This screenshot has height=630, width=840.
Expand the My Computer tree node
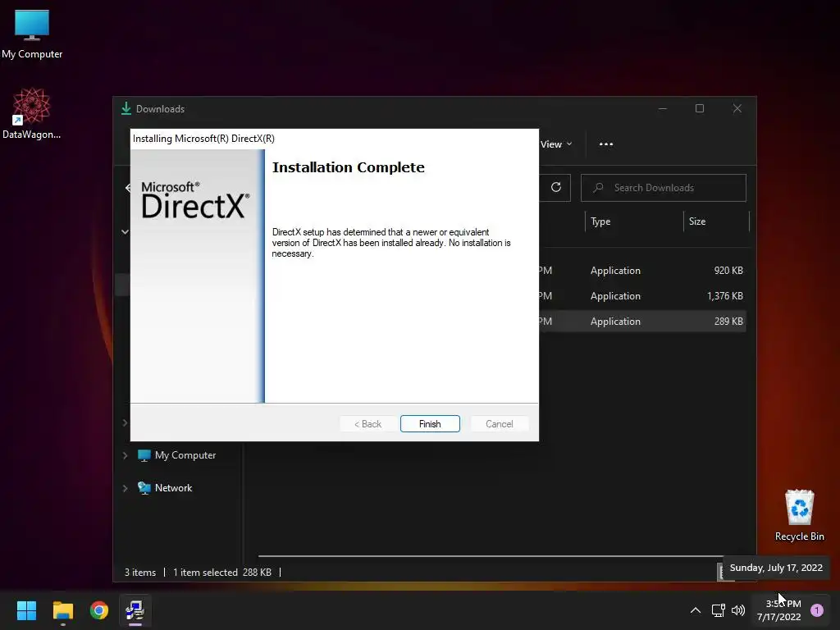(125, 455)
